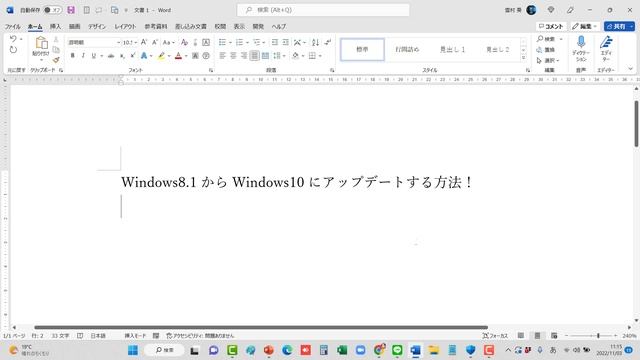Click the Superscript icon
This screenshot has height=360, width=640.
(x=133, y=56)
